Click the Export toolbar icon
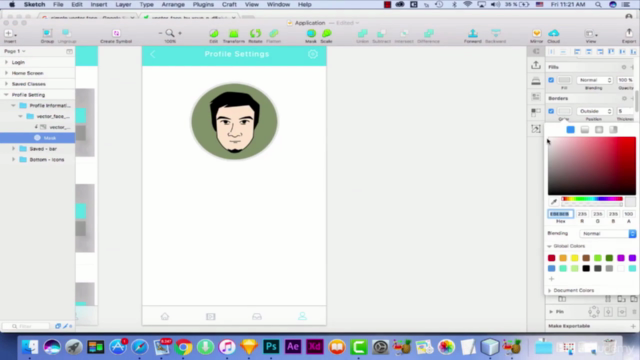Viewport: 640px width, 360px height. pyautogui.click(x=629, y=33)
